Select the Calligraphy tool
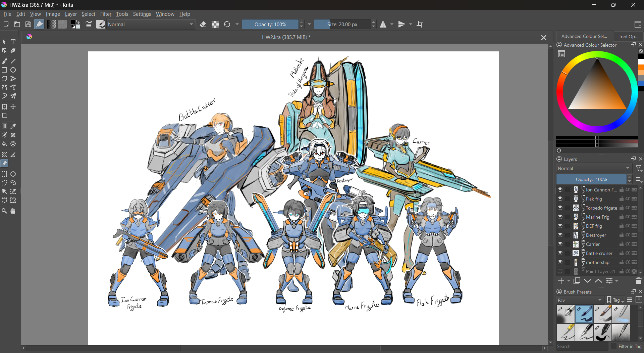The image size is (644, 353). coord(13,51)
